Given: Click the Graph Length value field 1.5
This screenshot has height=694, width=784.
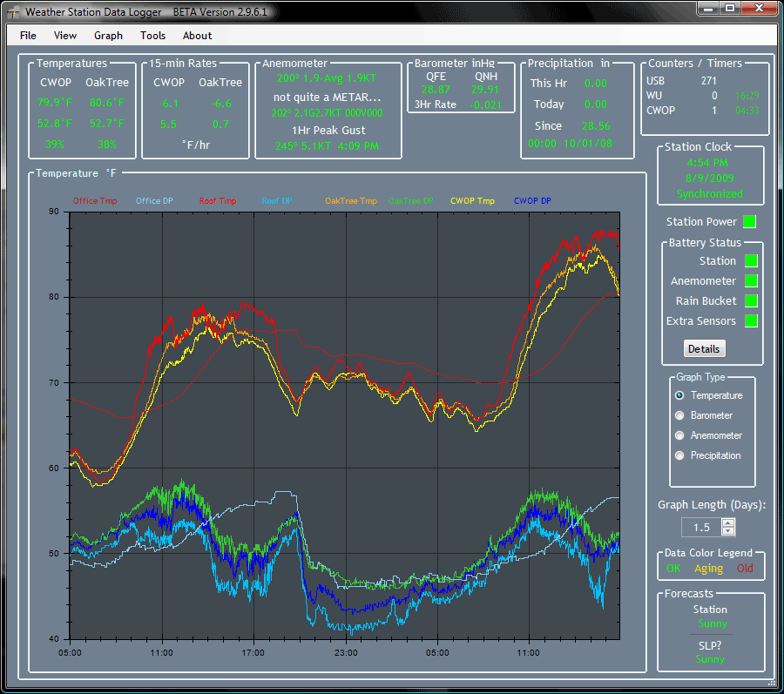Looking at the screenshot, I should click(701, 527).
